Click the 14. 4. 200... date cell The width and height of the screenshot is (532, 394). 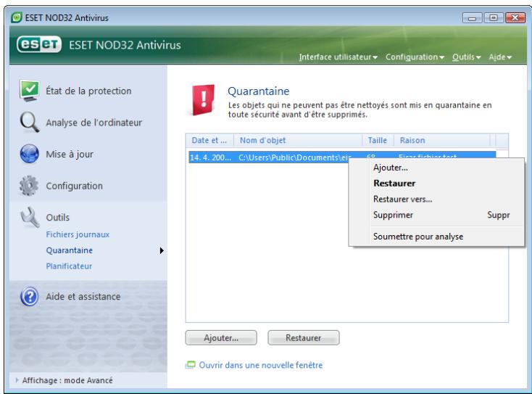pos(211,157)
